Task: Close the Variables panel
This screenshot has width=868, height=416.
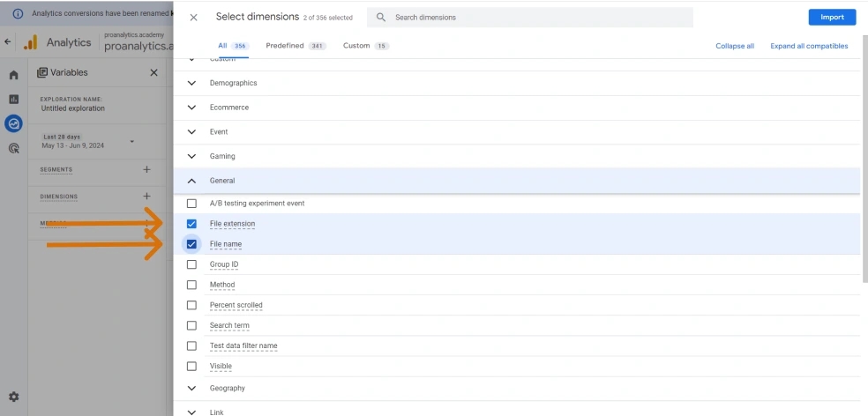Action: (153, 72)
